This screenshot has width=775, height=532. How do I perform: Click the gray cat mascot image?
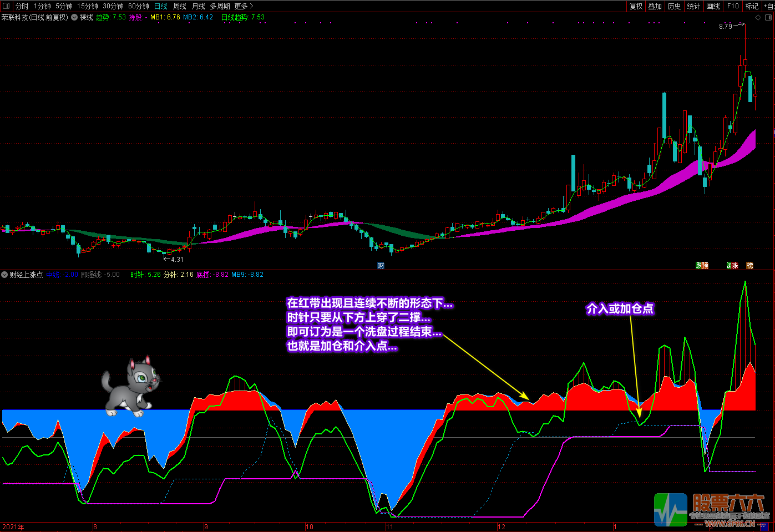tap(131, 387)
